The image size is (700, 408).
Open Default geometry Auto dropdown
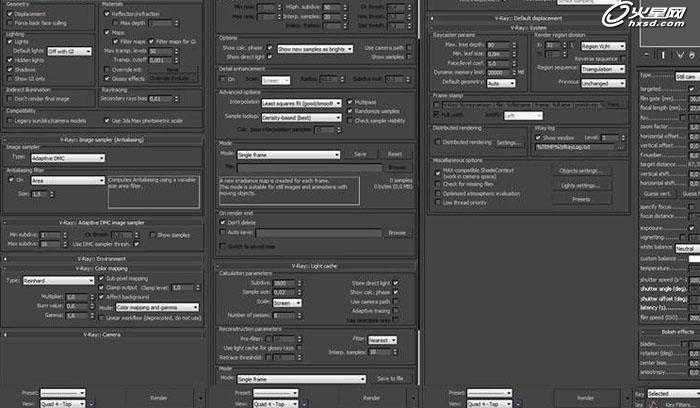[501, 83]
